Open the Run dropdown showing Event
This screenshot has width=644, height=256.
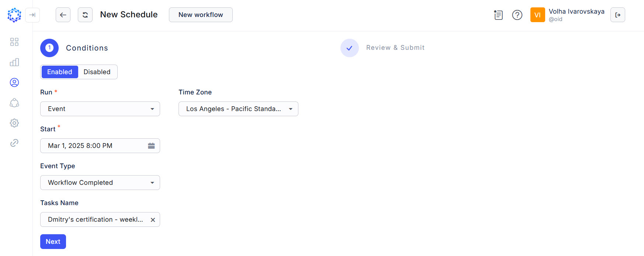coord(100,109)
